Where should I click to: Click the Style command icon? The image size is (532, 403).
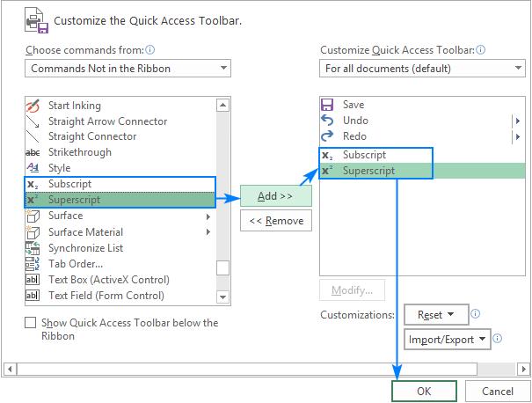point(33,168)
